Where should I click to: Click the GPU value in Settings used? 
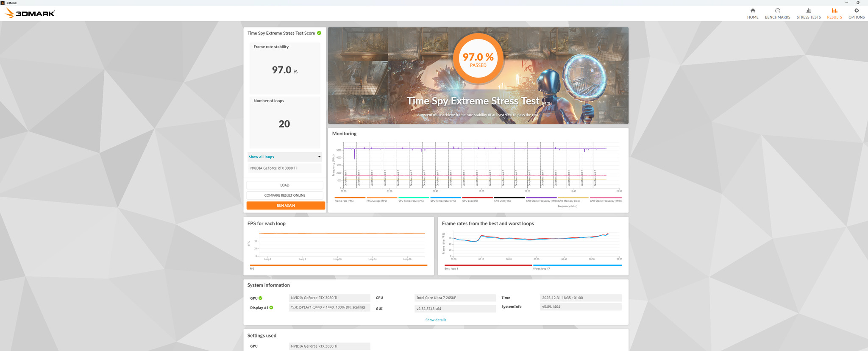329,346
